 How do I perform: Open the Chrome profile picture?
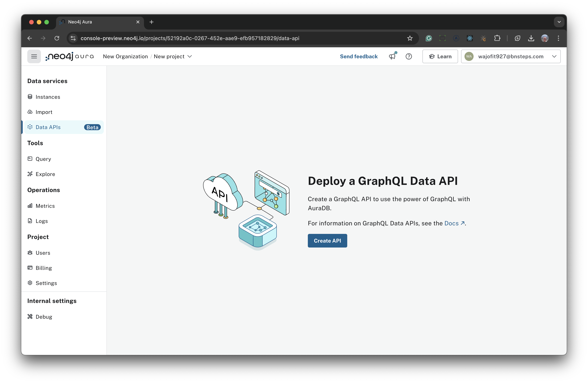coord(544,38)
